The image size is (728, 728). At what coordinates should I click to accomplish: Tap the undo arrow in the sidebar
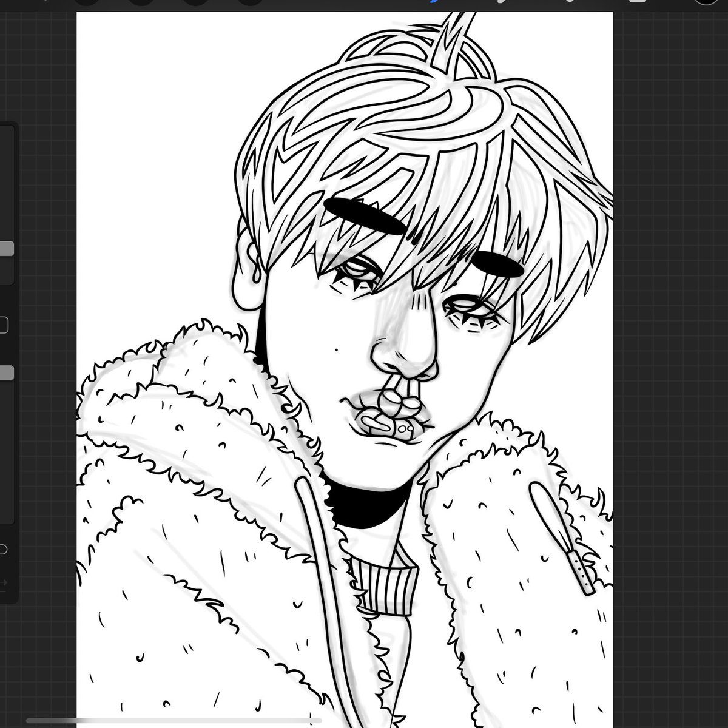(x=3, y=550)
